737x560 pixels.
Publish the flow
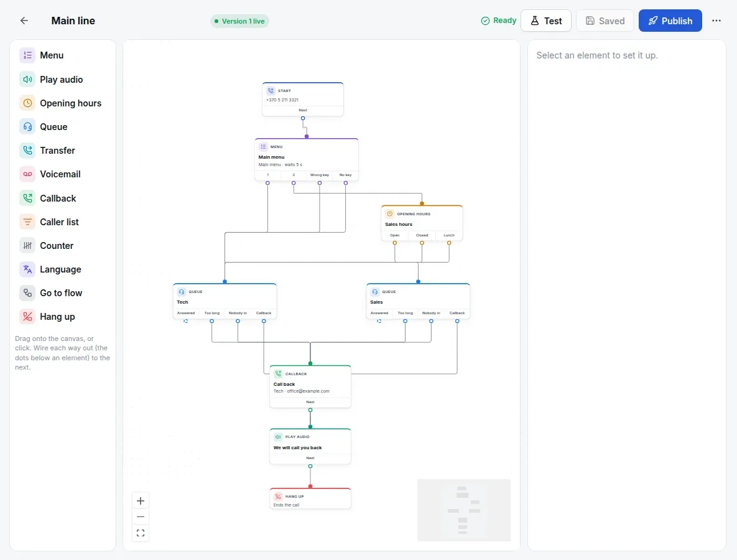[x=670, y=21]
